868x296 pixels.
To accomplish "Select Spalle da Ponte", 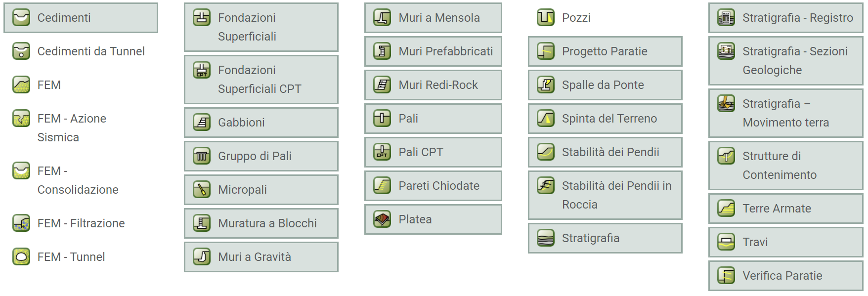I will click(x=605, y=85).
